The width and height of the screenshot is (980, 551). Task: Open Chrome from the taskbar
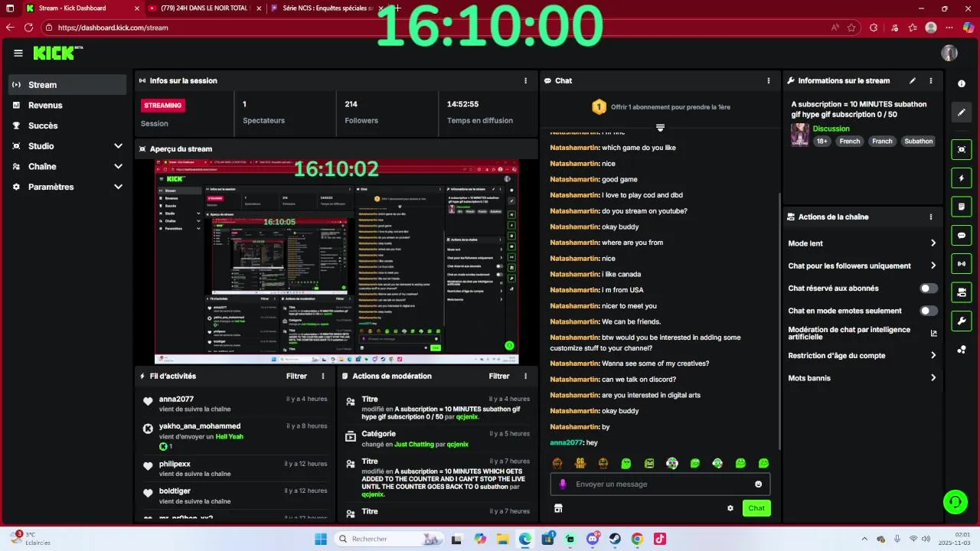(x=637, y=539)
